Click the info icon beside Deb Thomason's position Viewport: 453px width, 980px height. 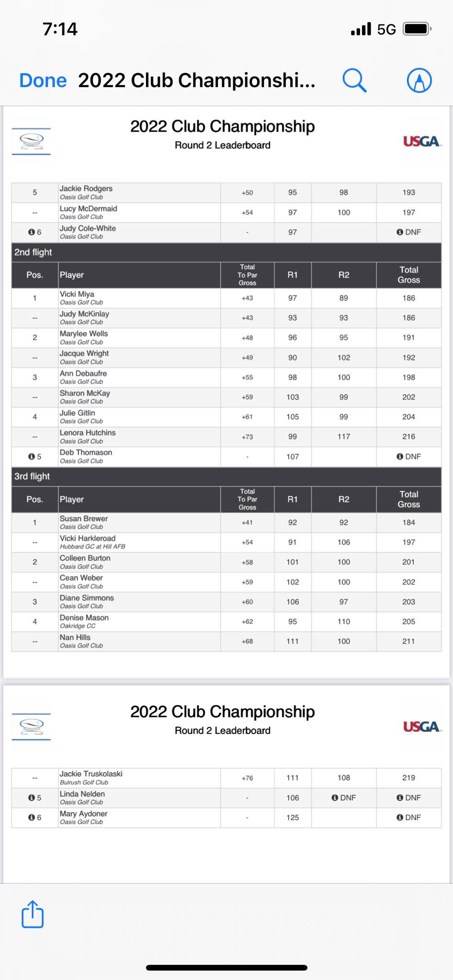(x=32, y=457)
